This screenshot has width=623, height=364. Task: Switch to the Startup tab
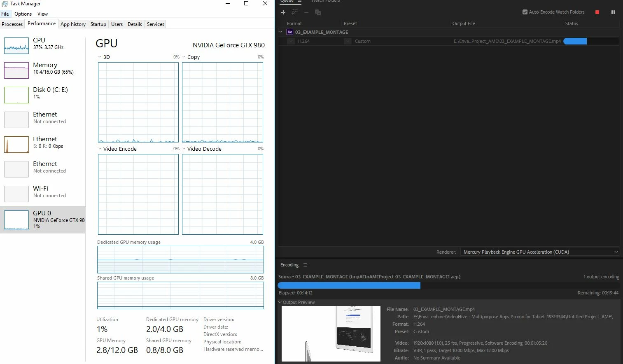tap(98, 24)
